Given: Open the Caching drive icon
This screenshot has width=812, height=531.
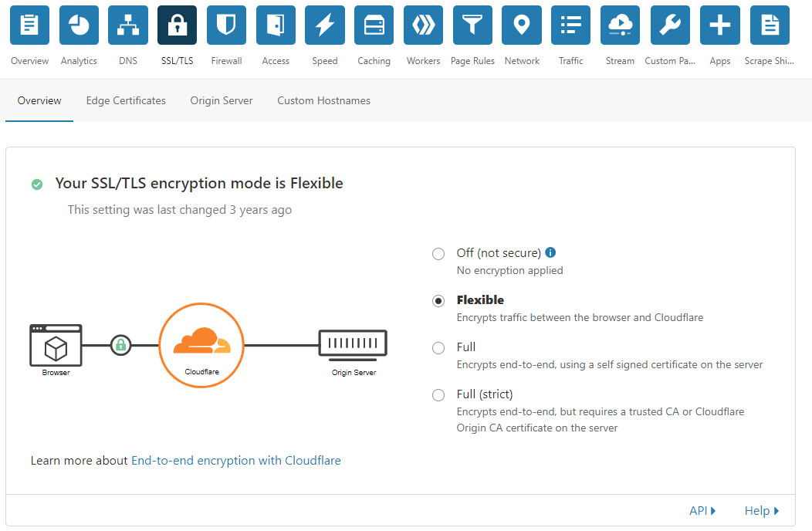Looking at the screenshot, I should tap(374, 25).
